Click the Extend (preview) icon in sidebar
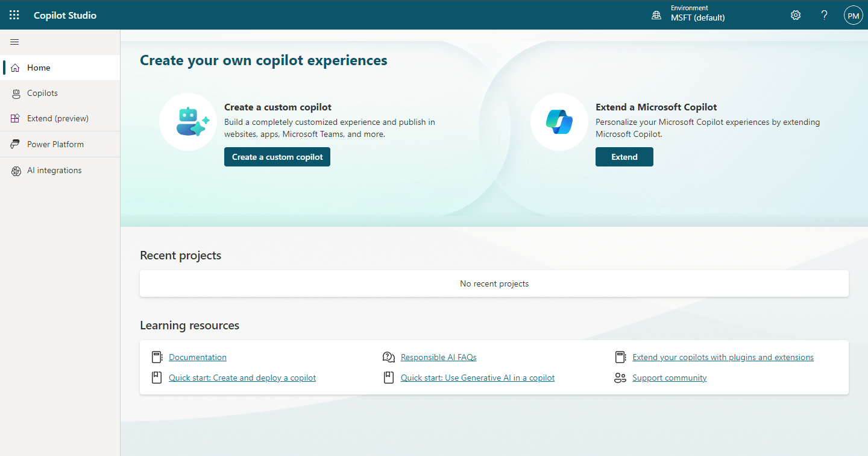This screenshot has width=868, height=456. (16, 119)
